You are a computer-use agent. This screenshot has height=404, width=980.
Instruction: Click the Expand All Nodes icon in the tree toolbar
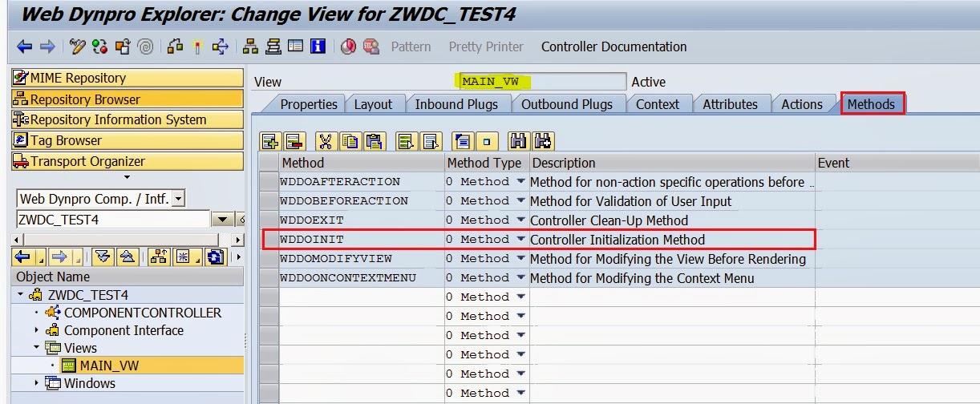click(103, 257)
